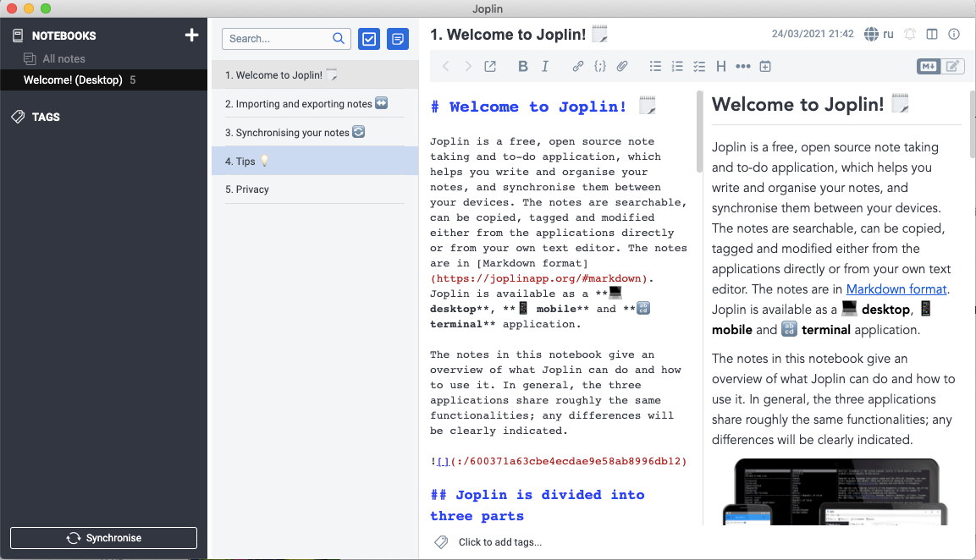Viewport: 976px width, 560px height.
Task: Click the NOTEBOOKS section header
Action: click(63, 36)
